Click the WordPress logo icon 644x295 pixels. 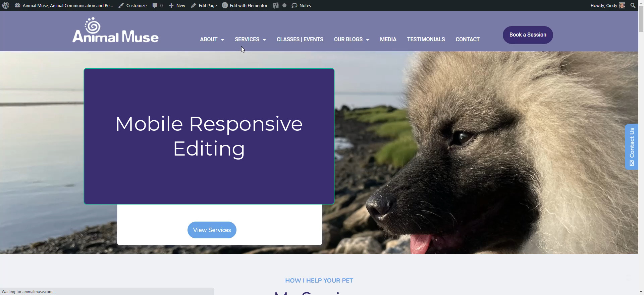pyautogui.click(x=6, y=5)
